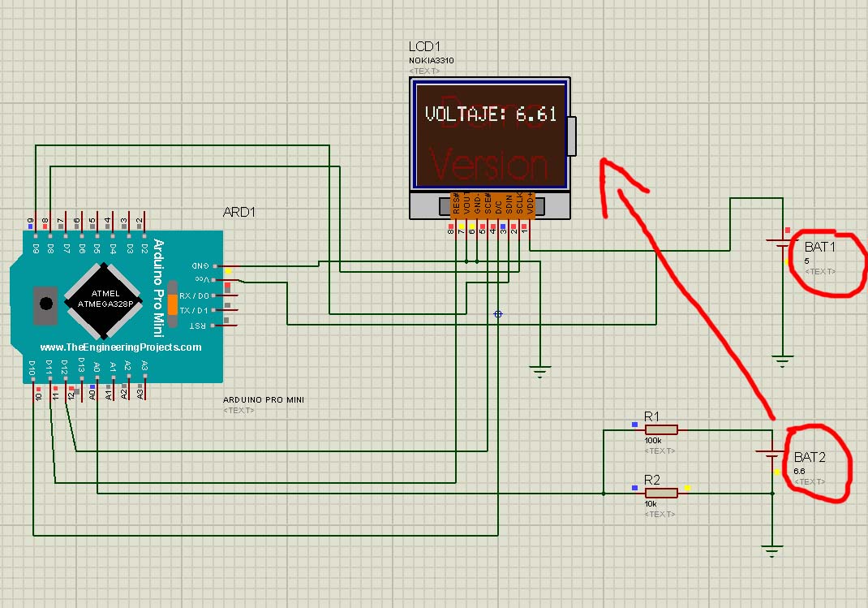Image resolution: width=868 pixels, height=608 pixels.
Task: Click analog pin A0 on the Arduino
Action: 97,379
